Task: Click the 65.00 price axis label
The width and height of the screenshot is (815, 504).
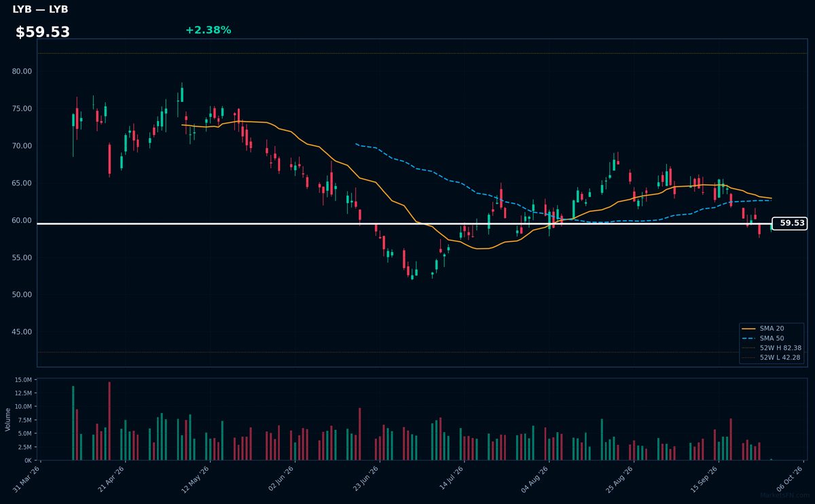Action: coord(22,183)
